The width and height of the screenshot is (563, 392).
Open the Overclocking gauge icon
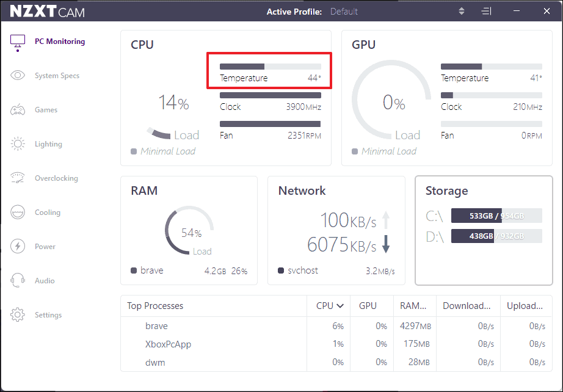click(x=18, y=178)
